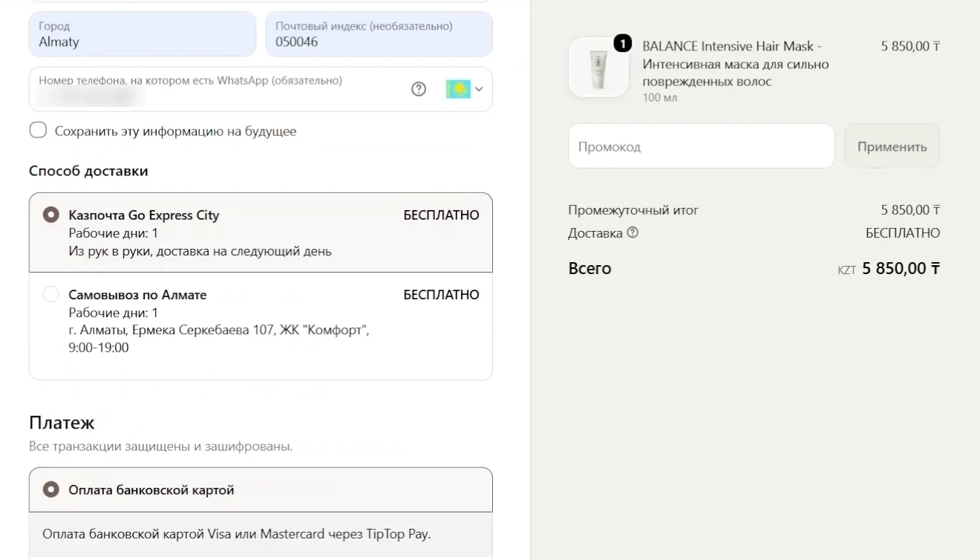Screen dimensions: 980x560
Task: Click the delivery info question mark icon
Action: point(633,232)
